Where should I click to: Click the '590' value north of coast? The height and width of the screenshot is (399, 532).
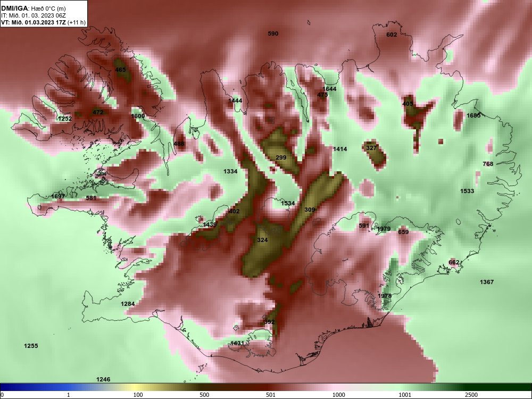click(x=273, y=34)
